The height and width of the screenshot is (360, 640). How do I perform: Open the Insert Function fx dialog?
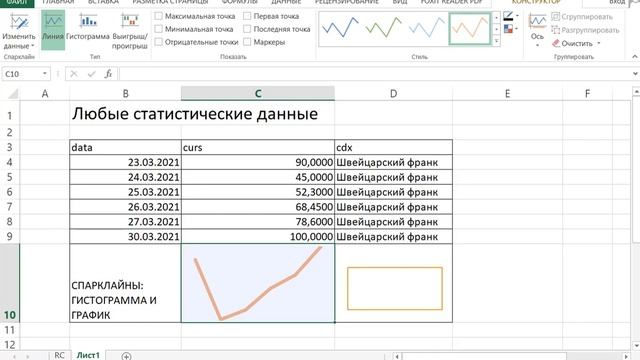(108, 74)
